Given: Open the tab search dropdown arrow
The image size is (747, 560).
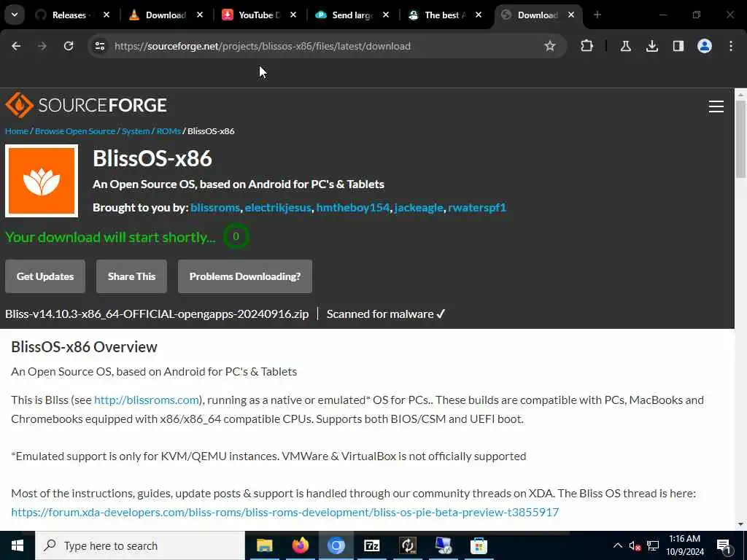Looking at the screenshot, I should [15, 15].
